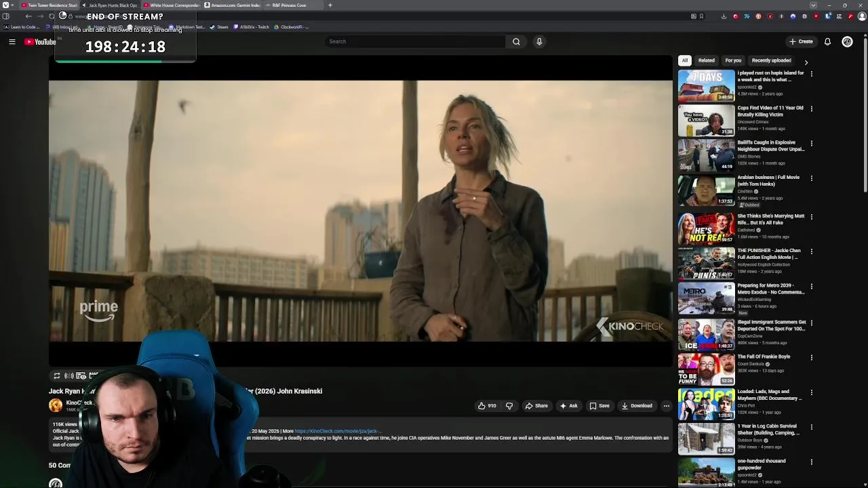Open the KinoCheck.com movie link
This screenshot has width=868, height=488.
[x=337, y=431]
